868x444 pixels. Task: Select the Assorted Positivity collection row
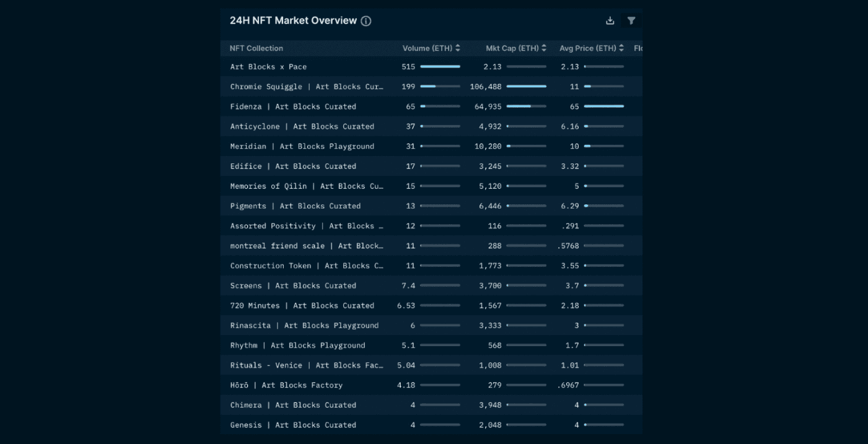click(x=431, y=226)
